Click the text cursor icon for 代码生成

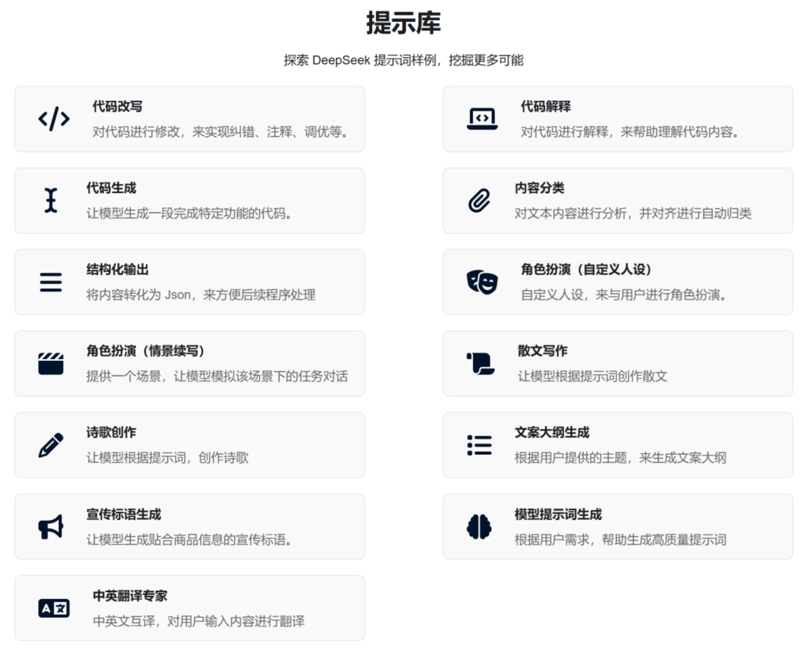click(51, 201)
